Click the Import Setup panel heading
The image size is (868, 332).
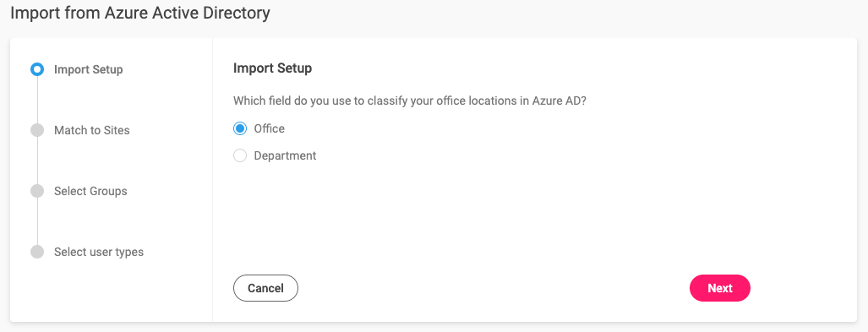click(x=272, y=68)
